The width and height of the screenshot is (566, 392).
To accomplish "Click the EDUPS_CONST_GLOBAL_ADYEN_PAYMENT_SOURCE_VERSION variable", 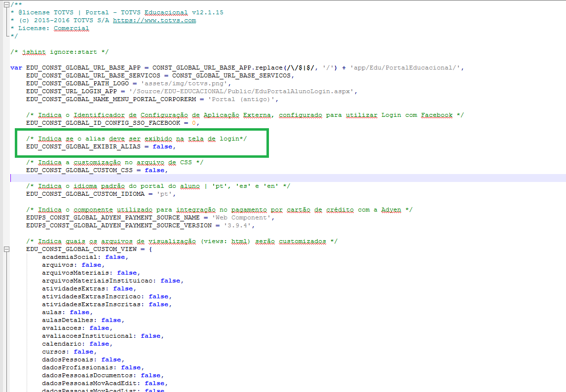I will [119, 226].
